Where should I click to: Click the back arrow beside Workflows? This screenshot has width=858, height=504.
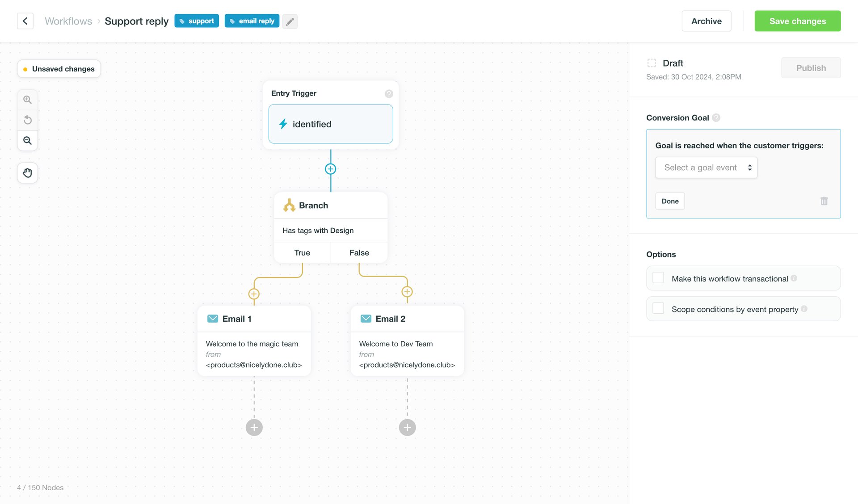click(x=25, y=21)
